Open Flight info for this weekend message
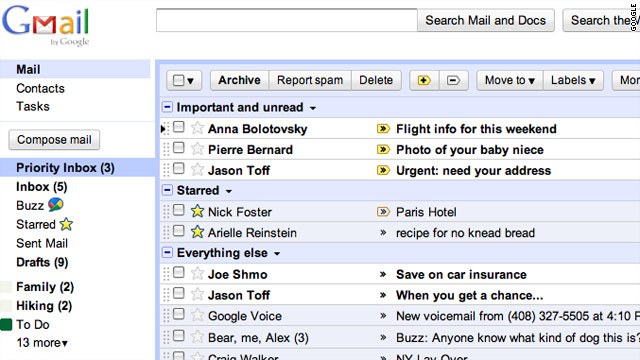The image size is (640, 360). (x=476, y=129)
